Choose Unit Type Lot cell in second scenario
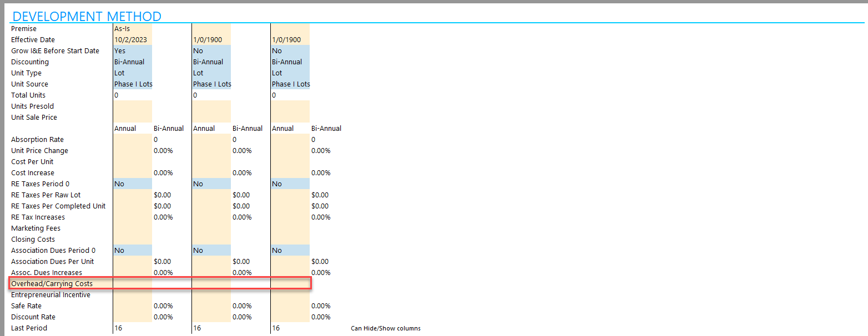 211,73
